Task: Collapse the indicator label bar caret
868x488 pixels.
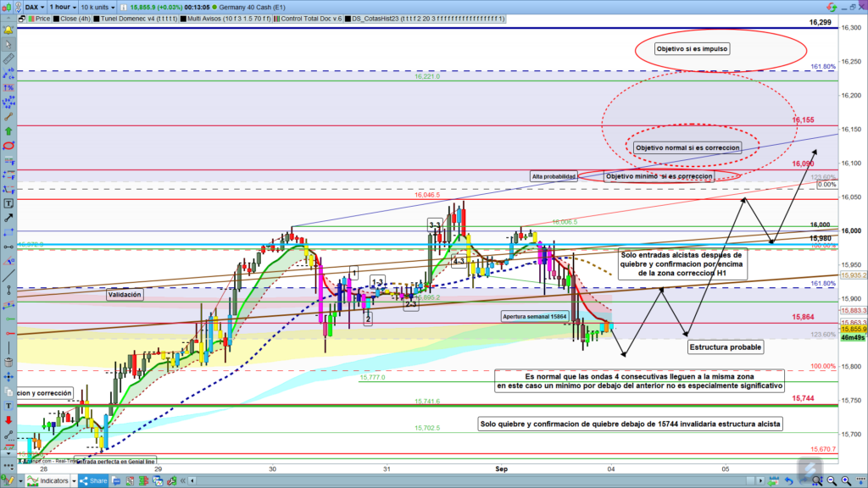Action: [x=9, y=17]
